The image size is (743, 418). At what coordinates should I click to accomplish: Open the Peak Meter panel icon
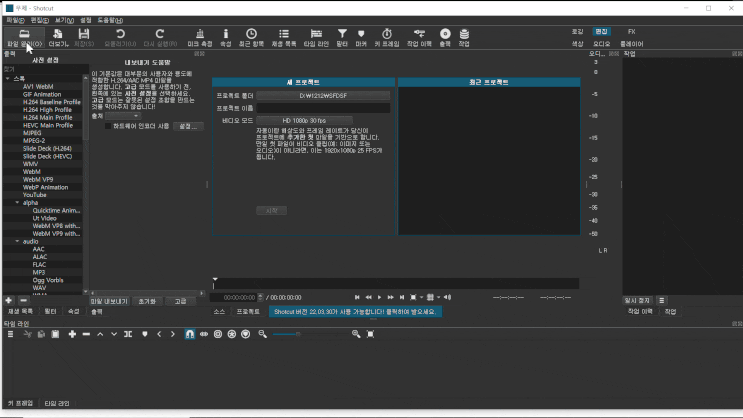(200, 37)
